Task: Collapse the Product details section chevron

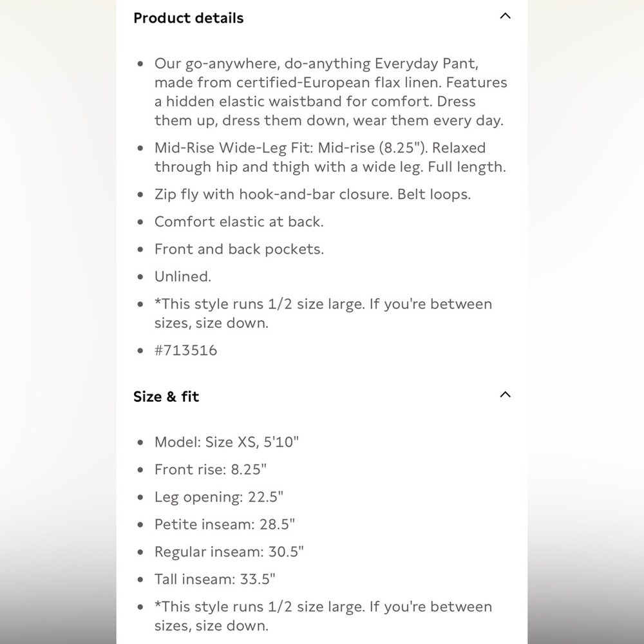Action: coord(505,16)
